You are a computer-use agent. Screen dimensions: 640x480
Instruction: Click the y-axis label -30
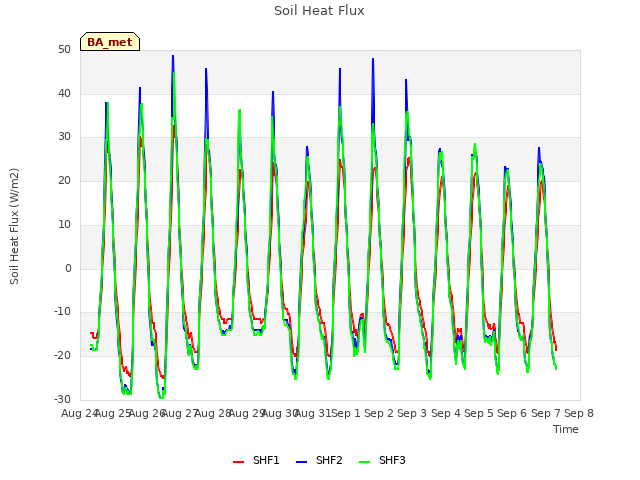click(63, 399)
